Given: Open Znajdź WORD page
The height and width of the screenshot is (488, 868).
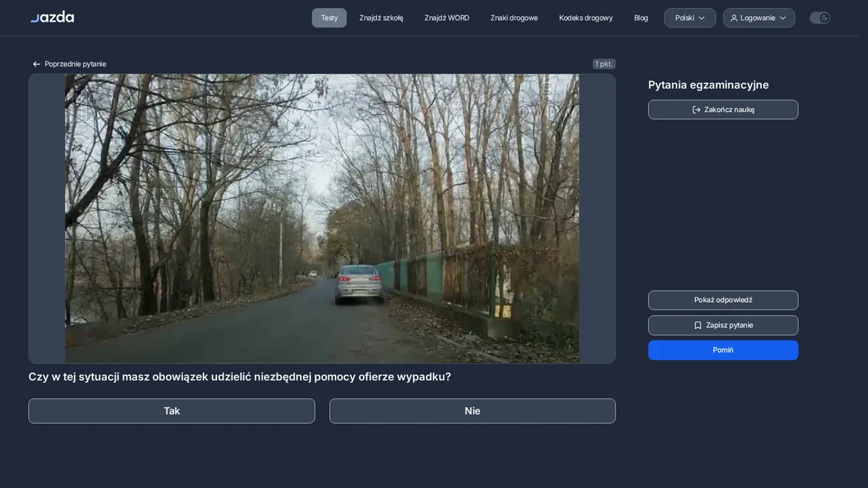Looking at the screenshot, I should (x=447, y=18).
